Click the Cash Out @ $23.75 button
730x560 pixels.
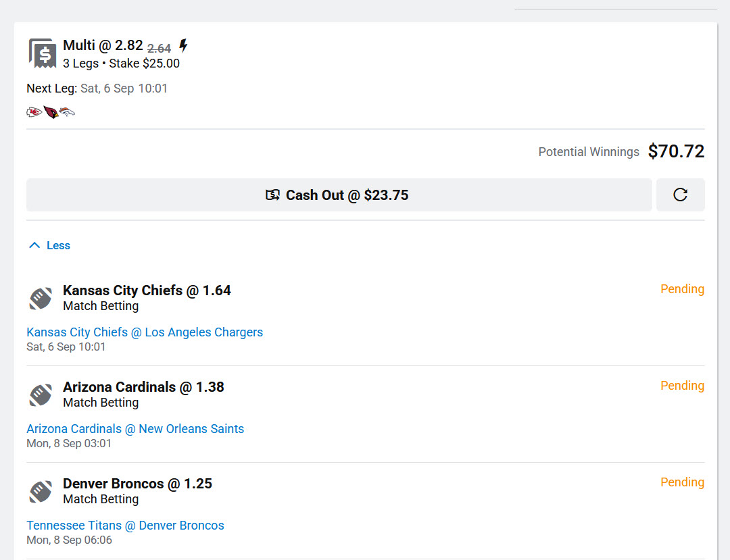[x=339, y=195]
